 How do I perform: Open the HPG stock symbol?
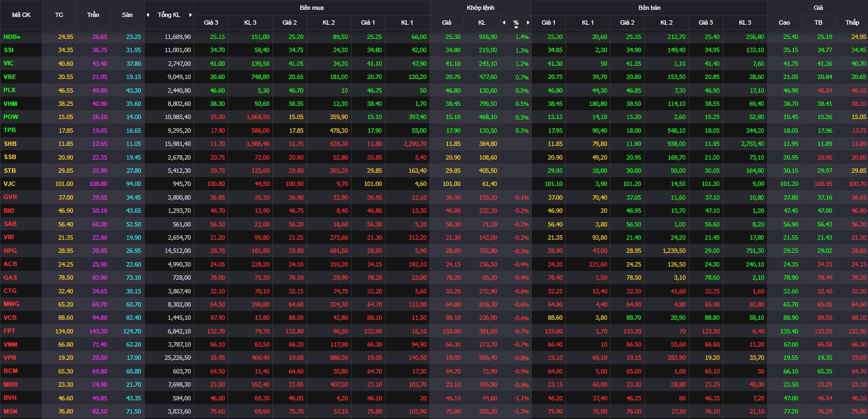[x=10, y=251]
